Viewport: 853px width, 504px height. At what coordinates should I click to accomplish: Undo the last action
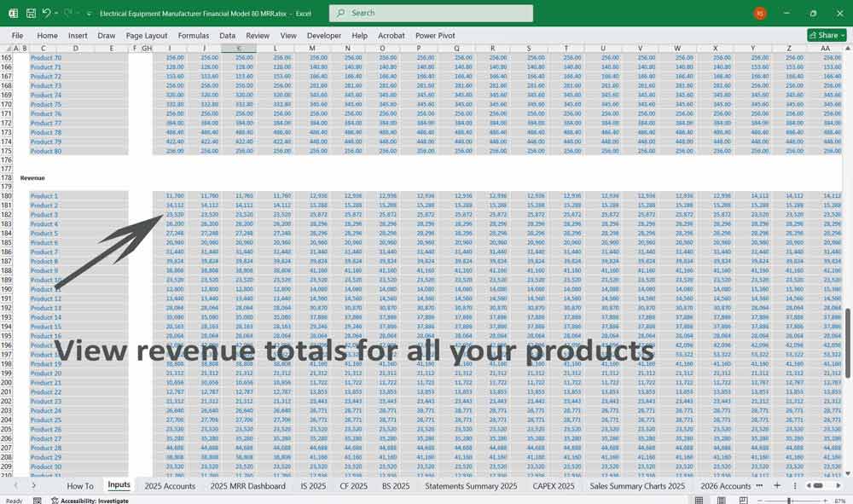(46, 13)
